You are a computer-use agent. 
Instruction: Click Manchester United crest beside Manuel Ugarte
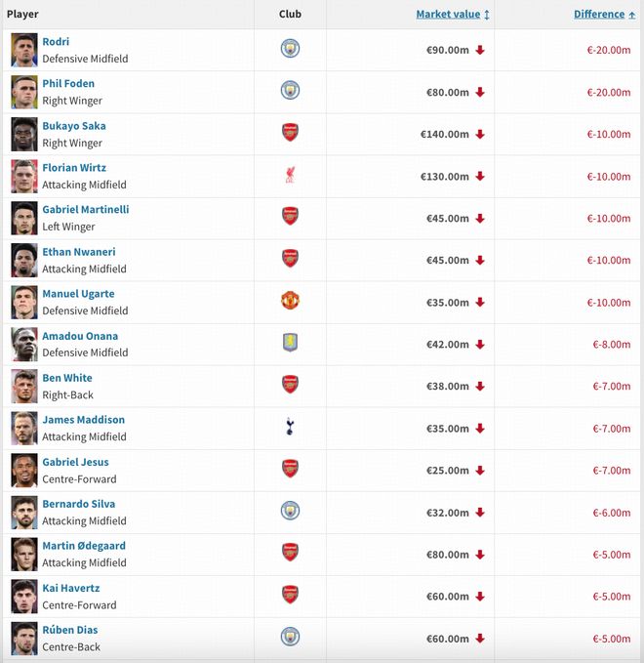coord(290,301)
